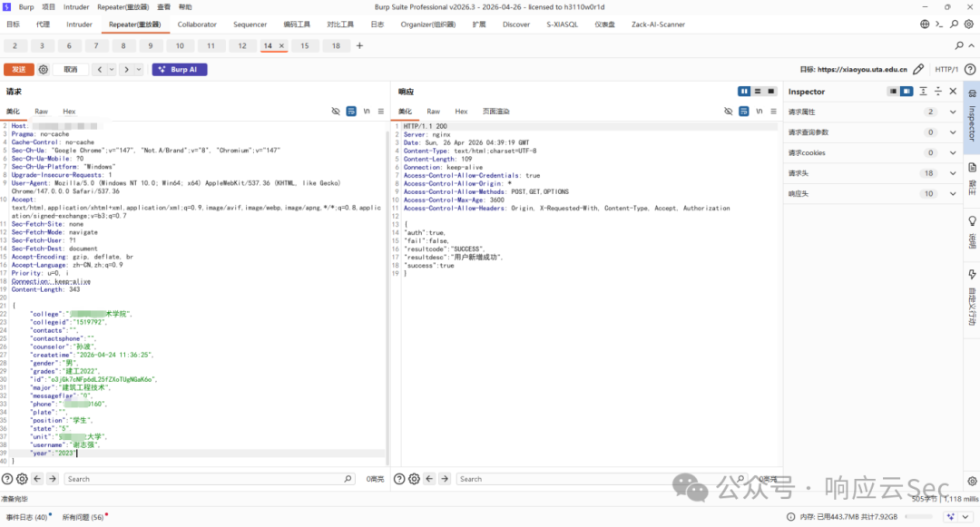
Task: Toggle hidden-eye icon in request pane
Action: pyautogui.click(x=336, y=112)
